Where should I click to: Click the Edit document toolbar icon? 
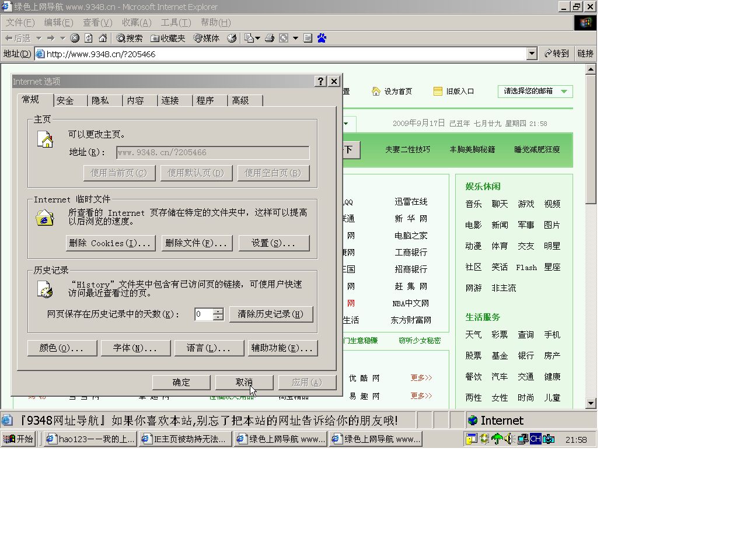(308, 38)
